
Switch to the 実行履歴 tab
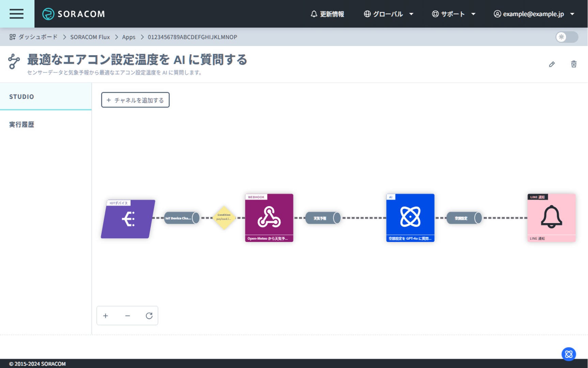[22, 125]
